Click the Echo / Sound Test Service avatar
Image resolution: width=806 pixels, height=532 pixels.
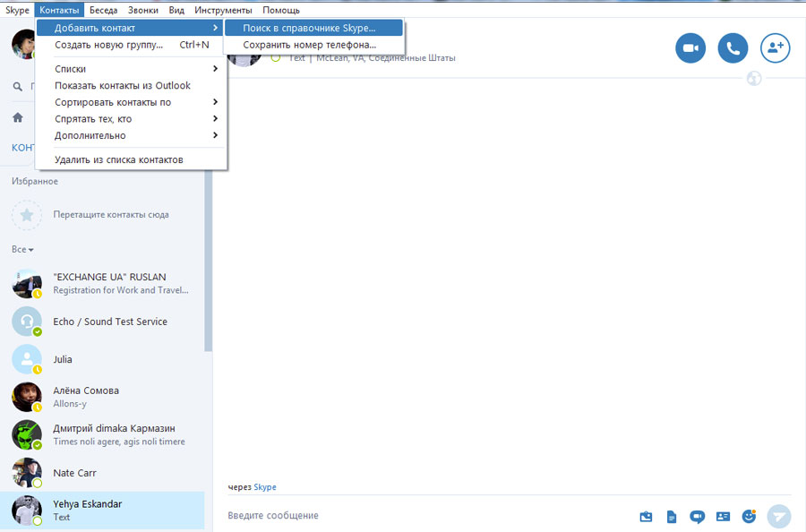[x=27, y=322]
